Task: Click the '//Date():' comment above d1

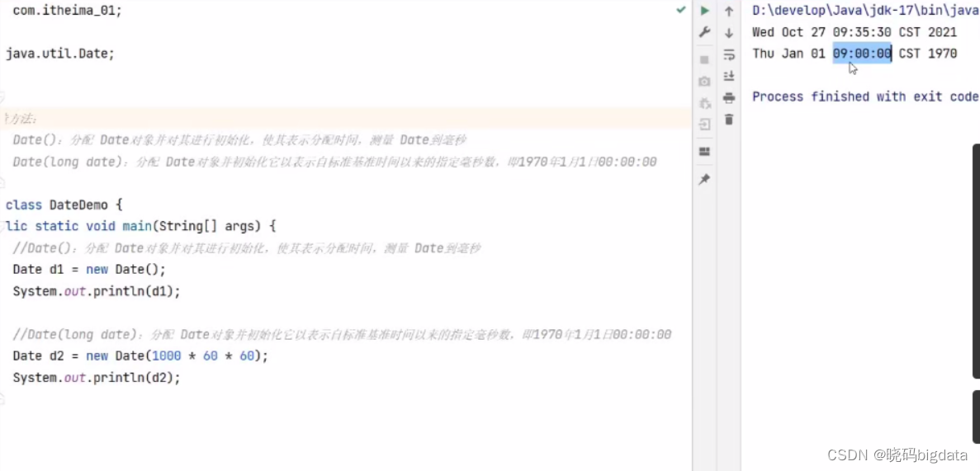Action: [246, 248]
